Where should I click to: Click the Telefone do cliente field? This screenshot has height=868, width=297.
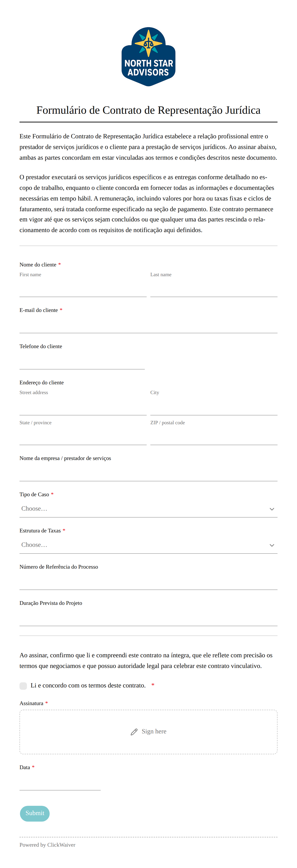(82, 361)
